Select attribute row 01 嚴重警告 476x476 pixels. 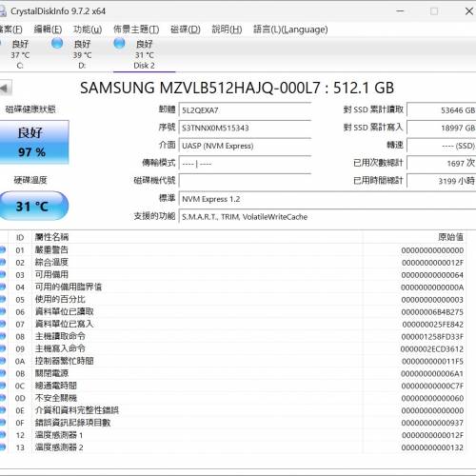[232, 250]
